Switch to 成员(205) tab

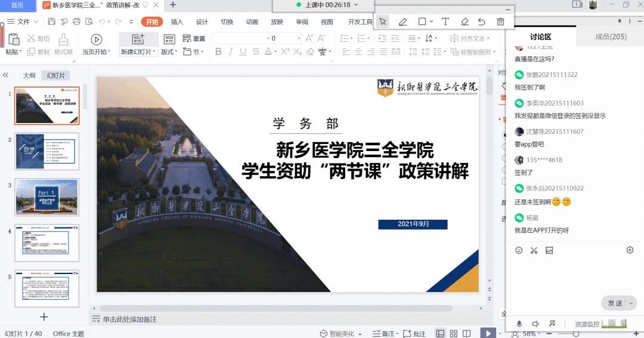611,36
